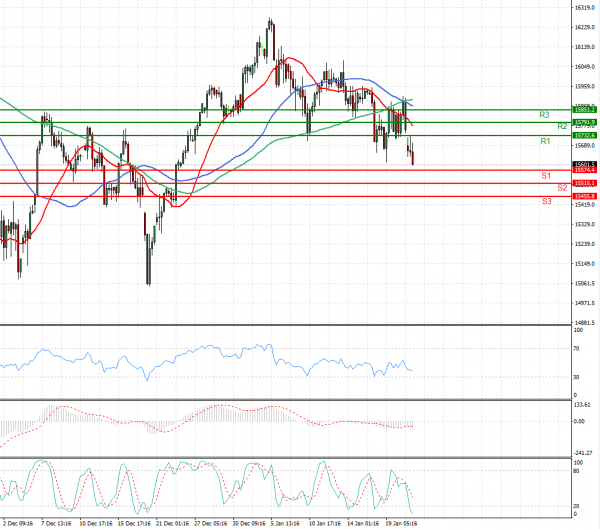This screenshot has width=600, height=529.
Task: Click the 10 Jan 17:16 time label
Action: [325, 523]
